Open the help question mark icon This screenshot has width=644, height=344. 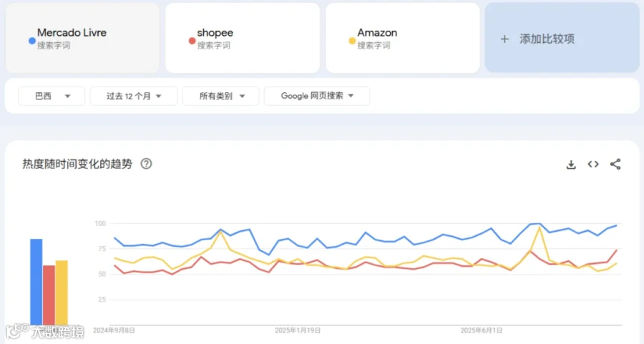pyautogui.click(x=146, y=164)
